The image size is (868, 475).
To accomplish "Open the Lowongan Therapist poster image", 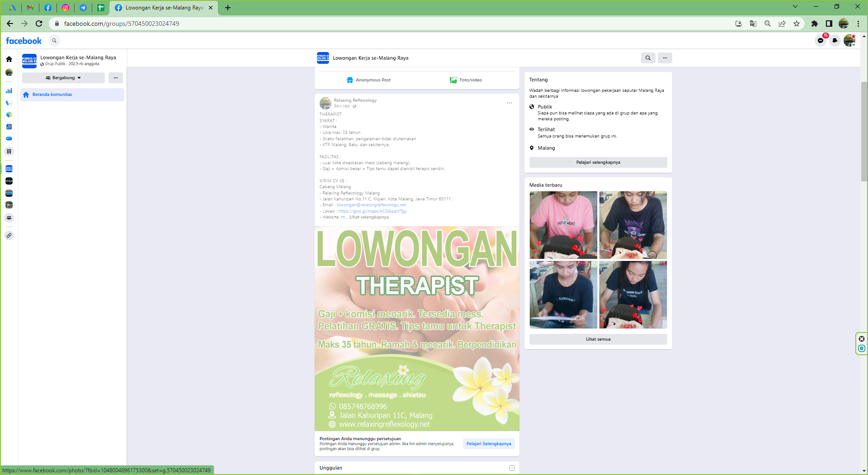I will click(x=417, y=329).
